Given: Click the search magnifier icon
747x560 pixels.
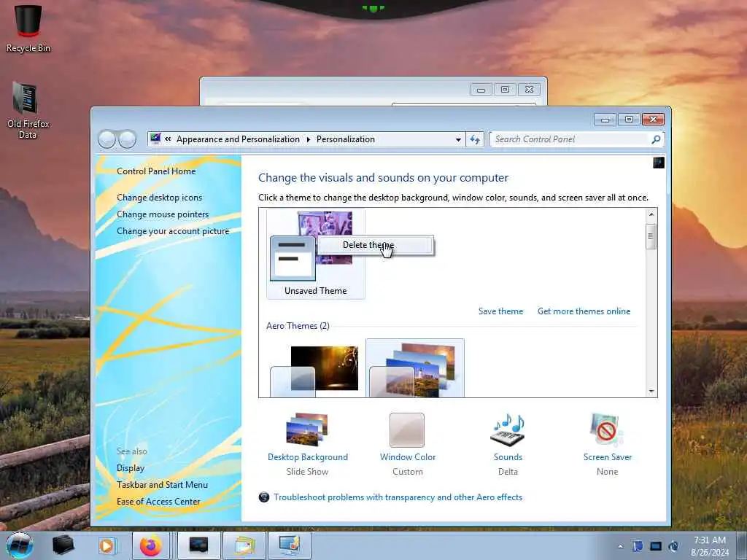Looking at the screenshot, I should (656, 139).
